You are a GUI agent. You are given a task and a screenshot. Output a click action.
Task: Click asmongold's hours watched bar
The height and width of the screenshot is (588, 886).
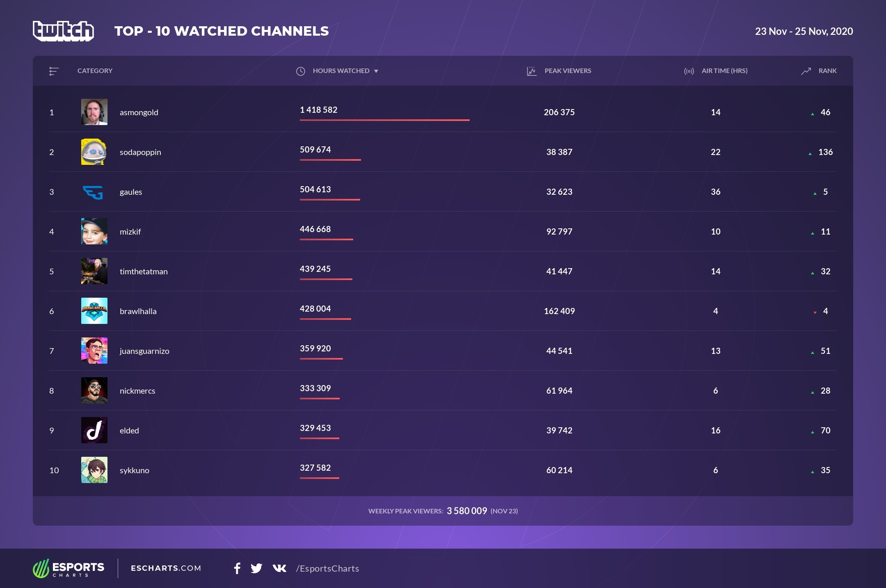(385, 120)
